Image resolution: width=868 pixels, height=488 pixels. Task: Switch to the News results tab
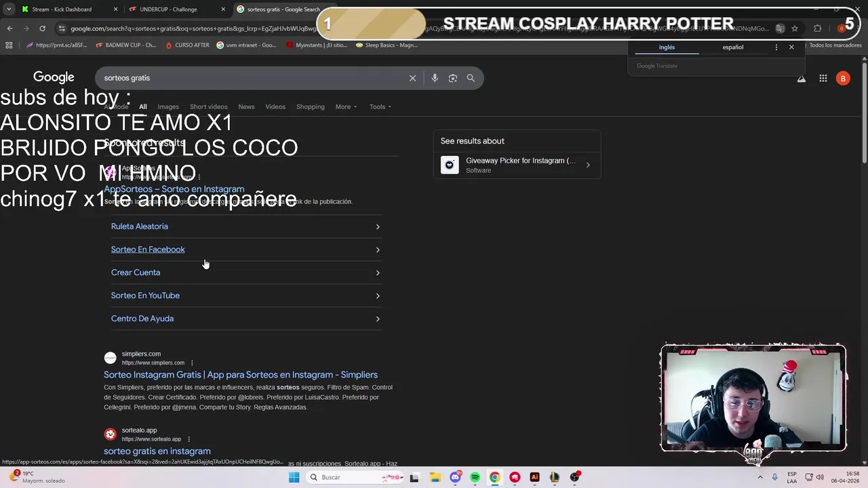coord(246,106)
